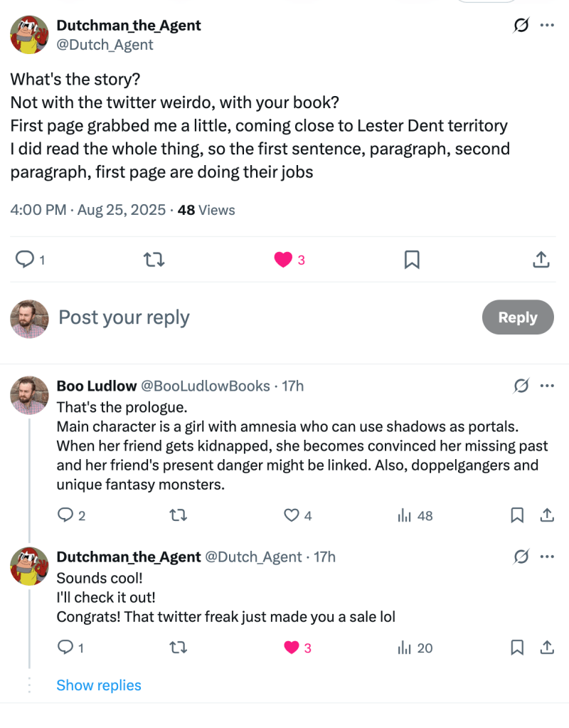This screenshot has height=728, width=569.
Task: Bookmark Boo Ludlow's reply
Action: [x=518, y=516]
